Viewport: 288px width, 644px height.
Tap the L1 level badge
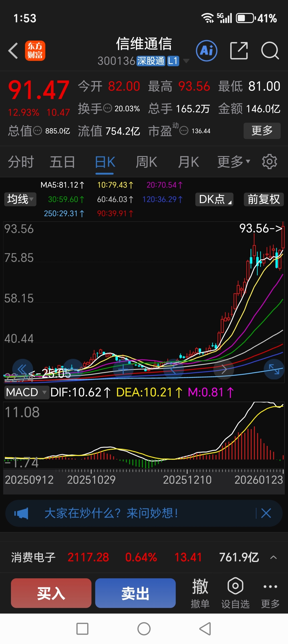click(173, 61)
